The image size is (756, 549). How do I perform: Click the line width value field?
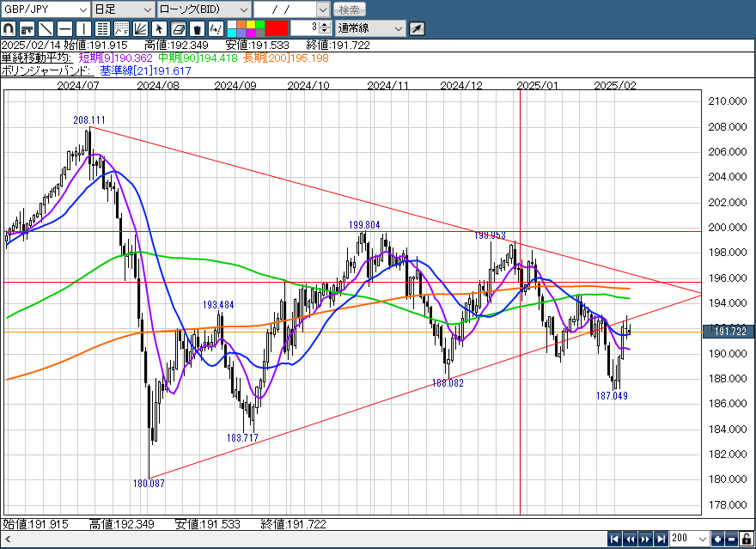305,28
